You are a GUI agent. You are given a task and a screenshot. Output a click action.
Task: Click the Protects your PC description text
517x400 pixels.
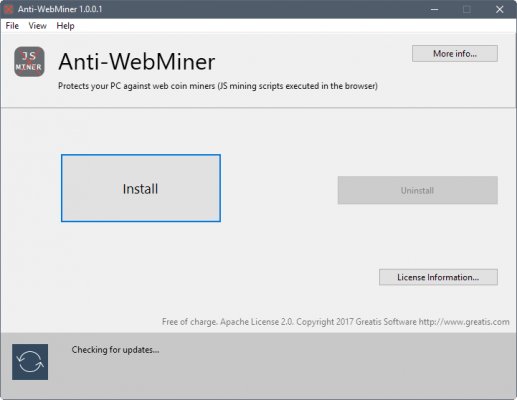click(218, 86)
